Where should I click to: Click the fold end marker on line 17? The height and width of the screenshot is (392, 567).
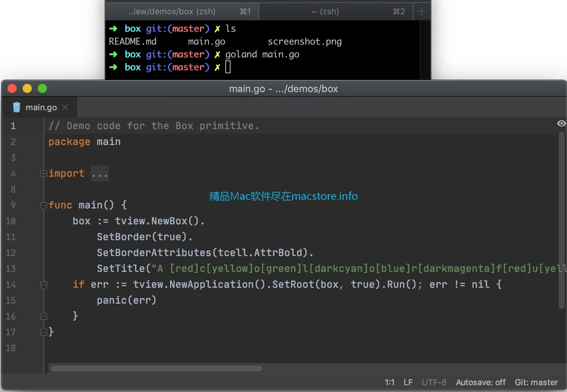[44, 332]
